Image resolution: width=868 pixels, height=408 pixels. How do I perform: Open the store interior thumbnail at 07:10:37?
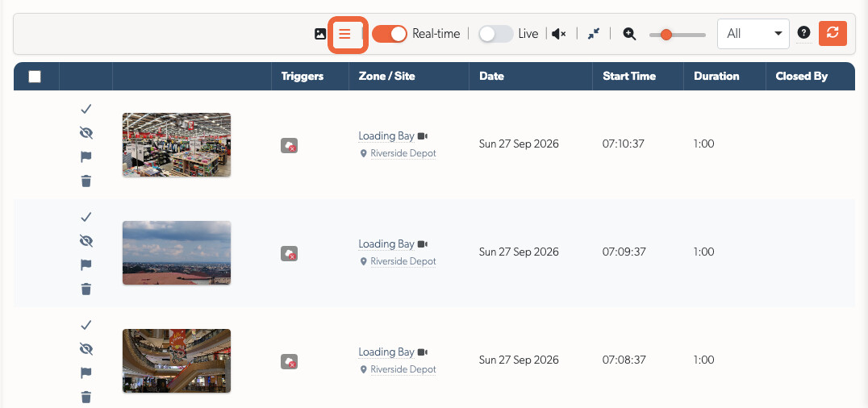pyautogui.click(x=177, y=144)
